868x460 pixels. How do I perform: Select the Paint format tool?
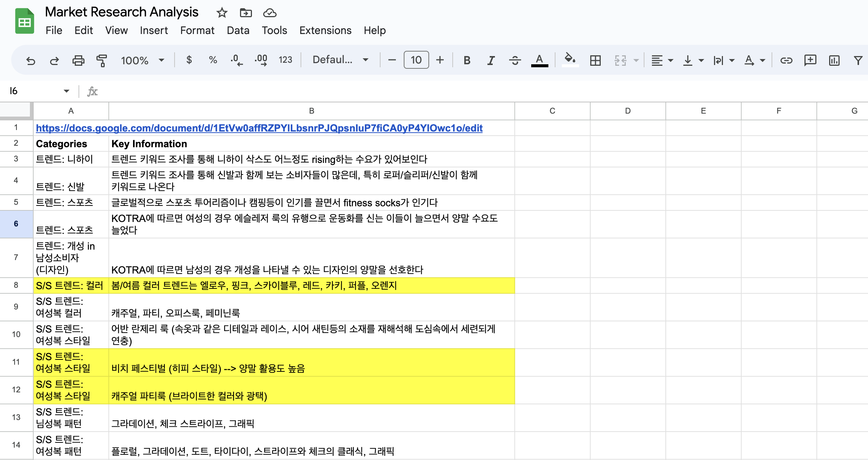(x=101, y=60)
